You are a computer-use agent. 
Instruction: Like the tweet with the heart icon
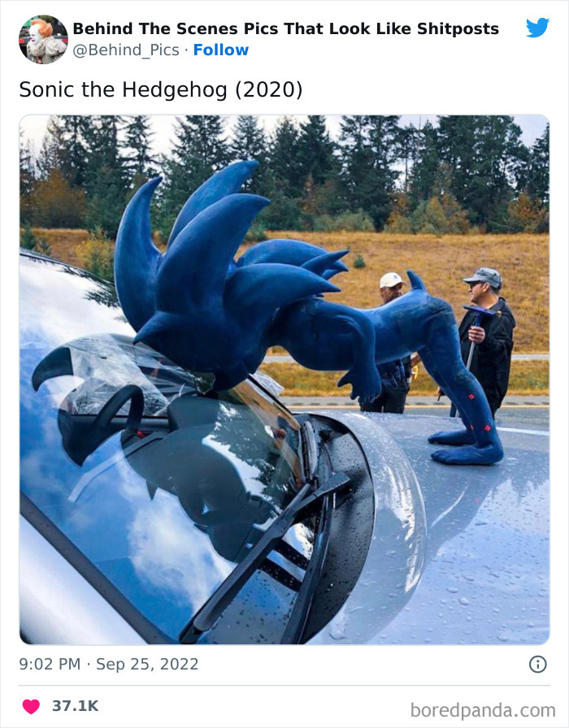coord(31,706)
